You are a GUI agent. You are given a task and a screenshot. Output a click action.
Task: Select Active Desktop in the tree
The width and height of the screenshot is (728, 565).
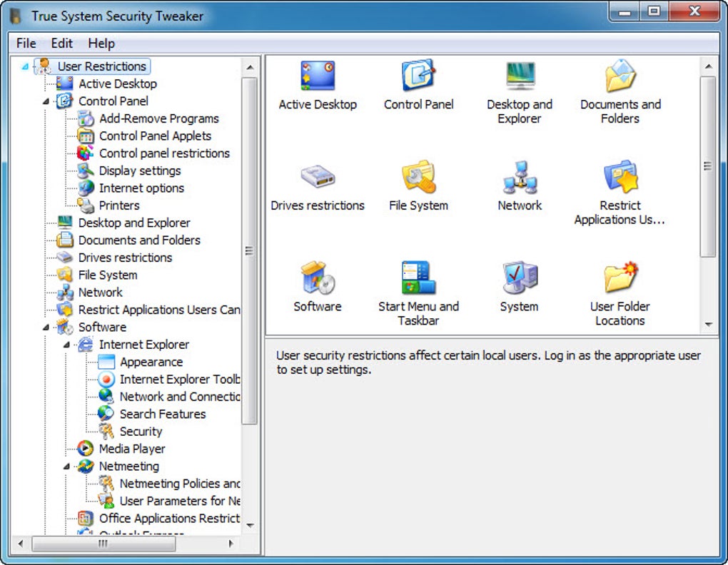pyautogui.click(x=118, y=84)
